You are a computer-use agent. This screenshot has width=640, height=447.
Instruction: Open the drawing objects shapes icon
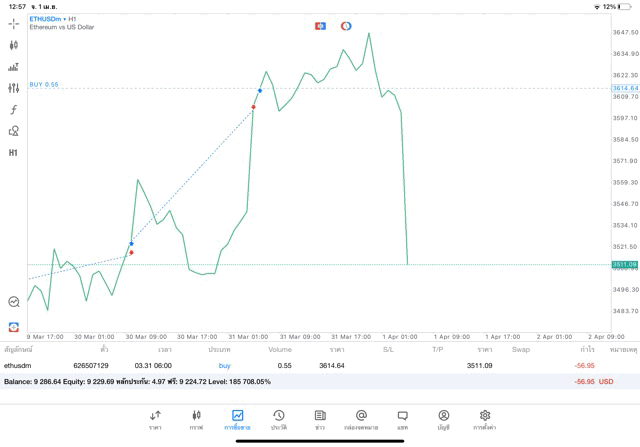point(13,131)
